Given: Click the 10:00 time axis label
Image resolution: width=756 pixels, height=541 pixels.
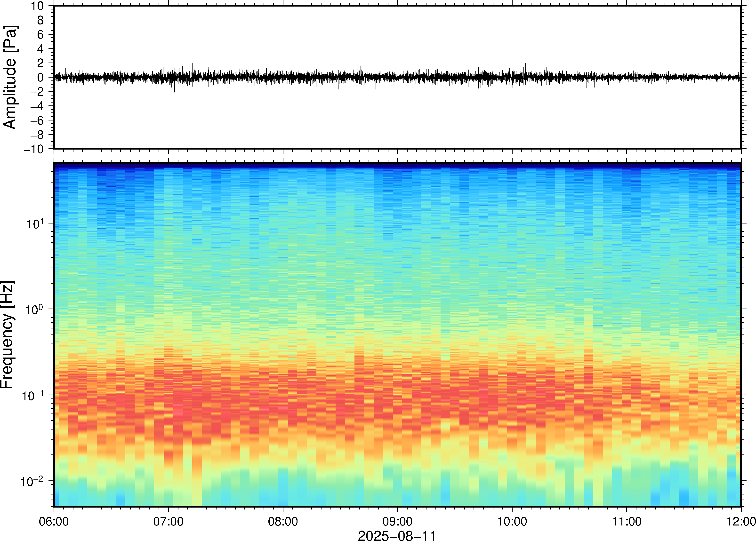Looking at the screenshot, I should click(512, 521).
